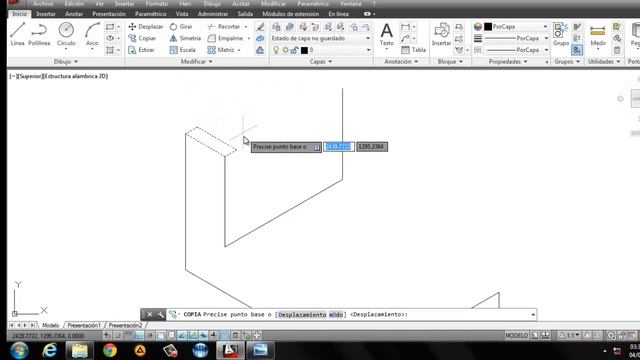Click the linear dimension icon in Anotación
Screen dimensions: 640x360
tap(405, 27)
